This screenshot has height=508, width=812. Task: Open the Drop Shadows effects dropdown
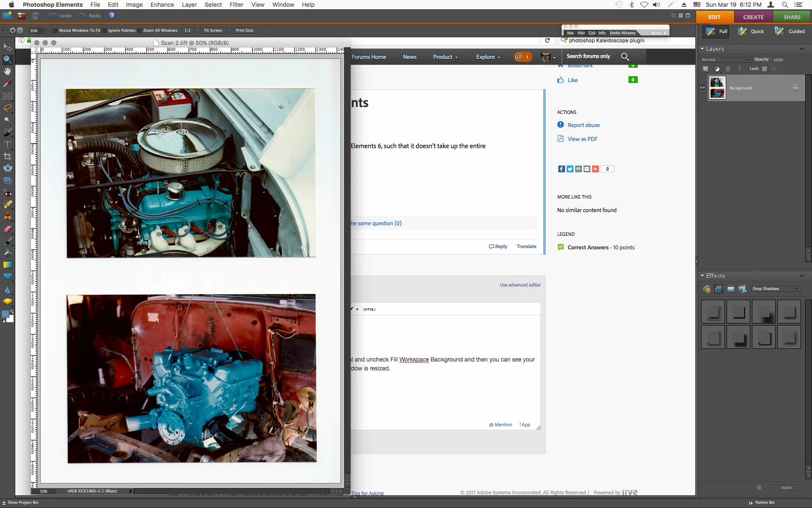point(776,289)
